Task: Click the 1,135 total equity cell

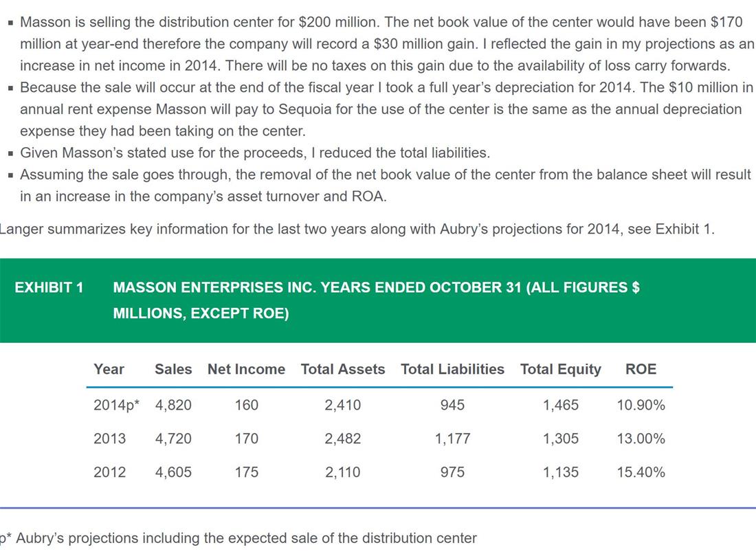Action: (x=561, y=472)
